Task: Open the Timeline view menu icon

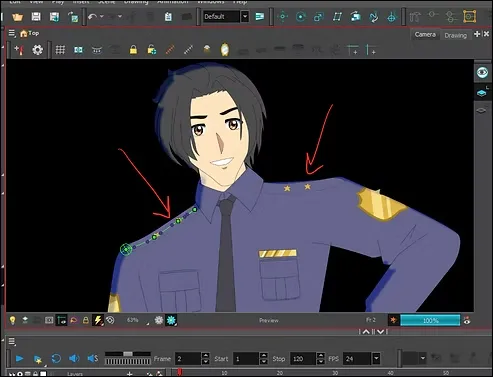Action: click(12, 341)
